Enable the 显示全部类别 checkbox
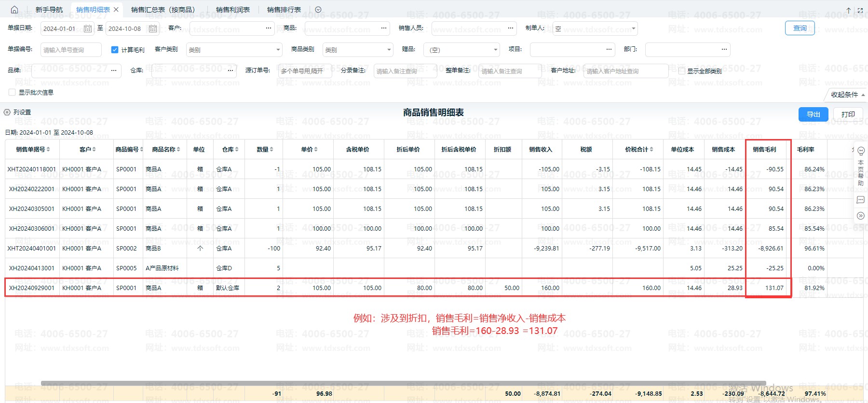 click(x=681, y=71)
